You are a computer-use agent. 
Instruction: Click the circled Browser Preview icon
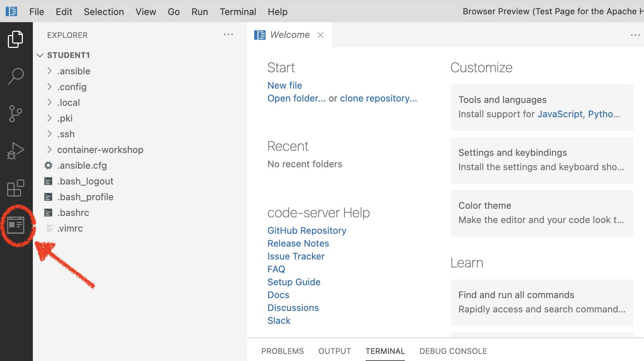coord(16,225)
